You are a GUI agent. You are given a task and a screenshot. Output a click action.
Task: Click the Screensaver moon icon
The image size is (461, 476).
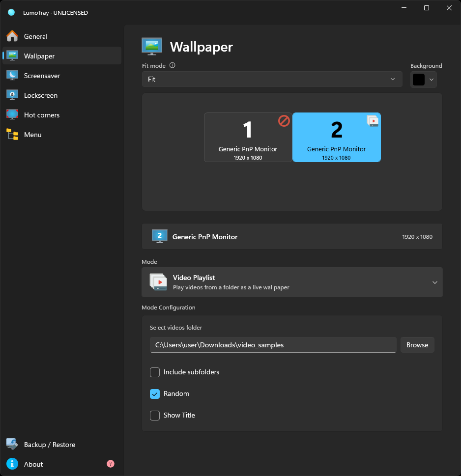click(12, 76)
